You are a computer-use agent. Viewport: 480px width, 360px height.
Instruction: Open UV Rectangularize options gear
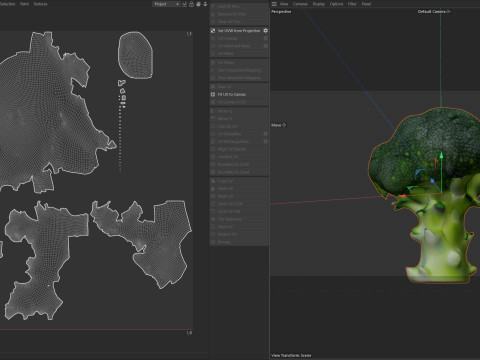pos(266,141)
